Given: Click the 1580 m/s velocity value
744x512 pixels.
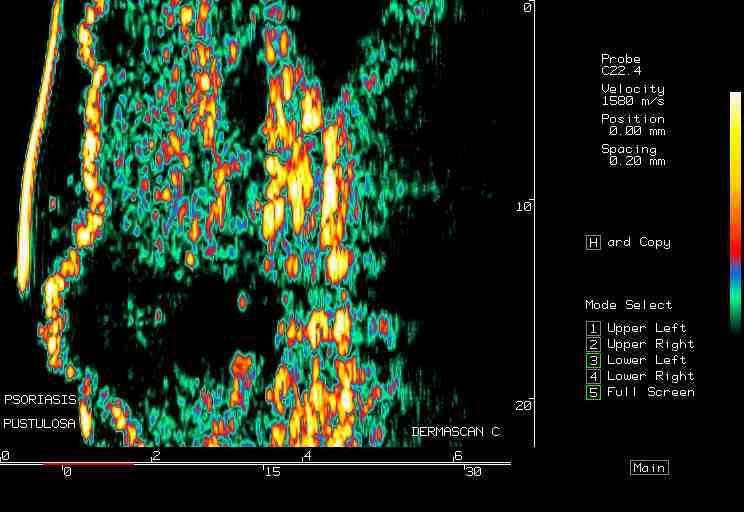Looking at the screenshot, I should point(633,101).
